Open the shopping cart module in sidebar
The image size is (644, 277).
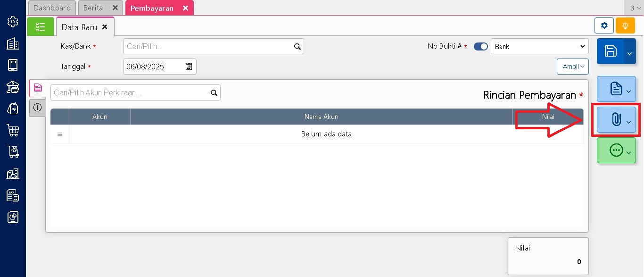13,130
